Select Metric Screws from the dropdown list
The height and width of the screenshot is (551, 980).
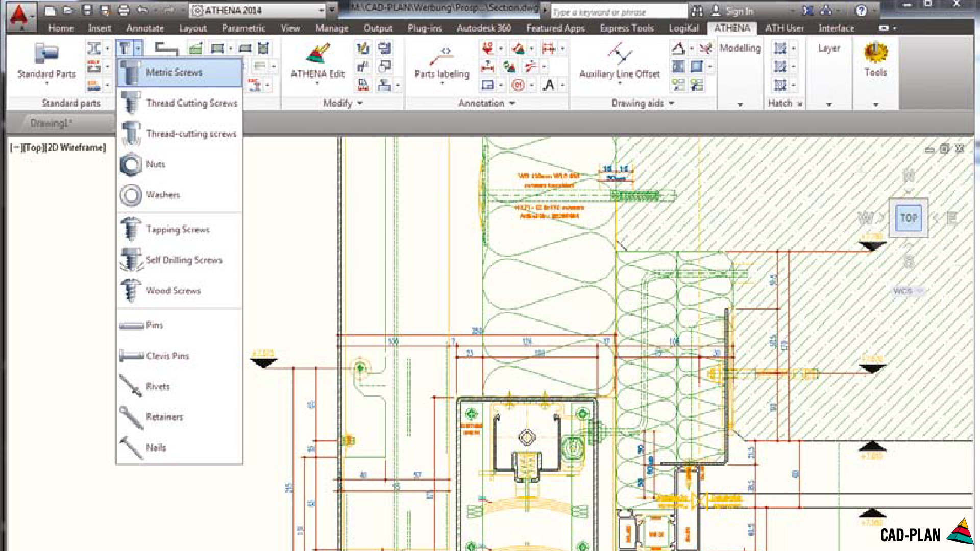pos(179,72)
